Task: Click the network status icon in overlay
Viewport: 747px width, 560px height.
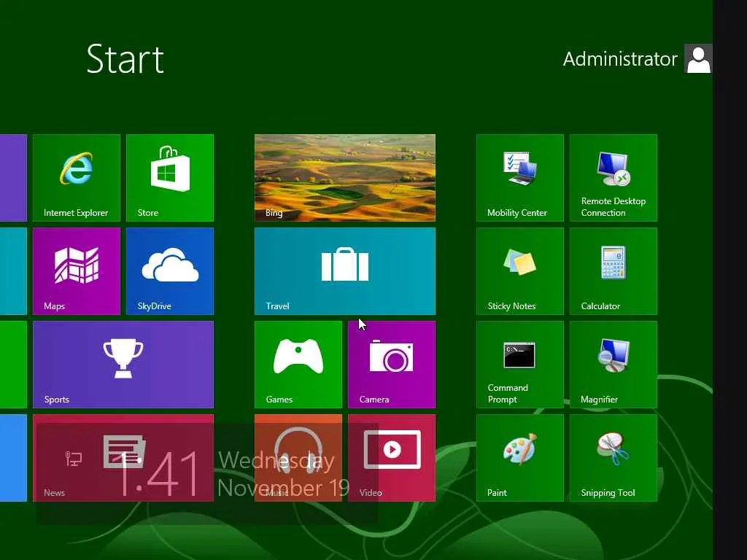Action: pos(74,458)
